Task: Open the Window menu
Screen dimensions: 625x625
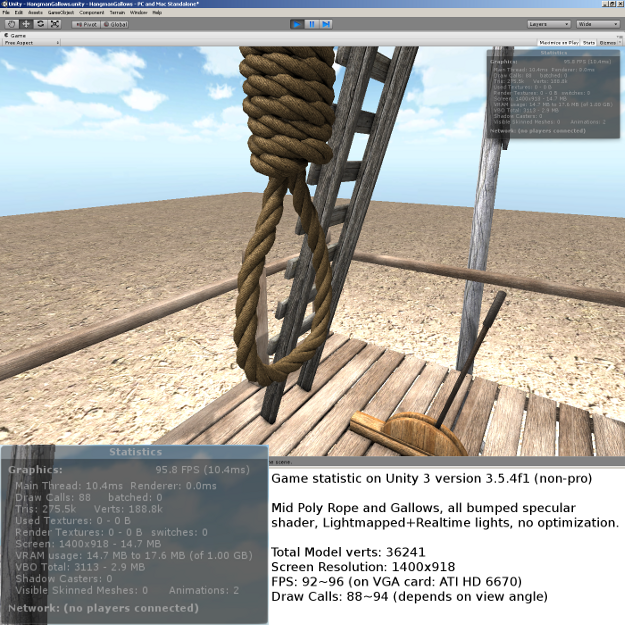Action: pyautogui.click(x=139, y=13)
